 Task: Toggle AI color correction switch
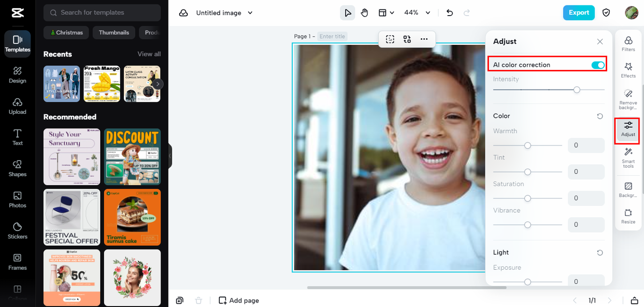(598, 65)
